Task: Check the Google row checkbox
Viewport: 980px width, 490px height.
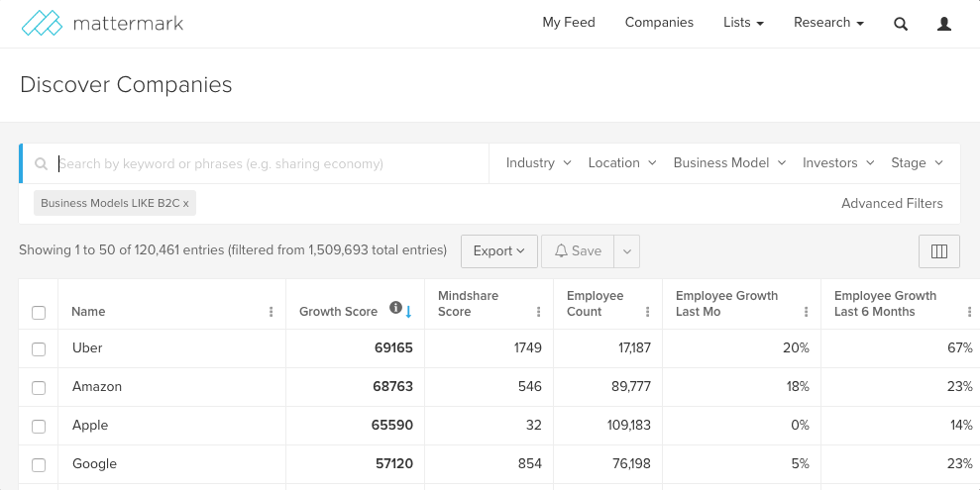Action: [x=39, y=465]
